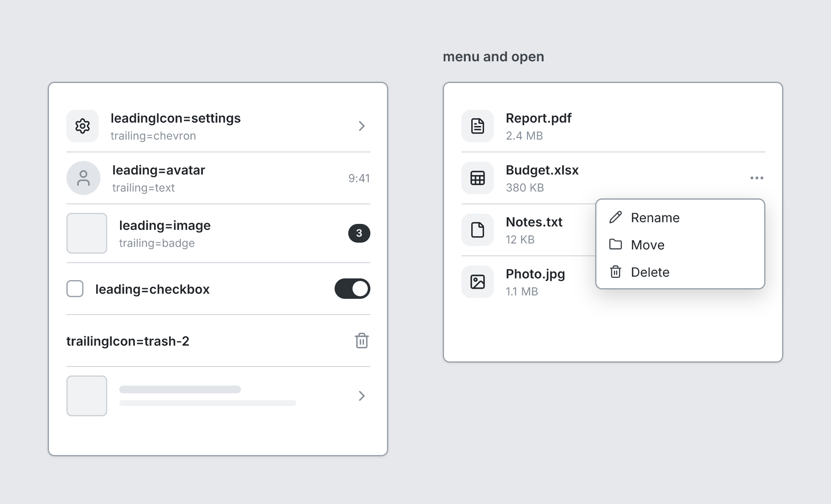Screen dimensions: 831x504
Task: Click the trash icon in the trailingIcon=trash-2 row
Action: point(362,341)
